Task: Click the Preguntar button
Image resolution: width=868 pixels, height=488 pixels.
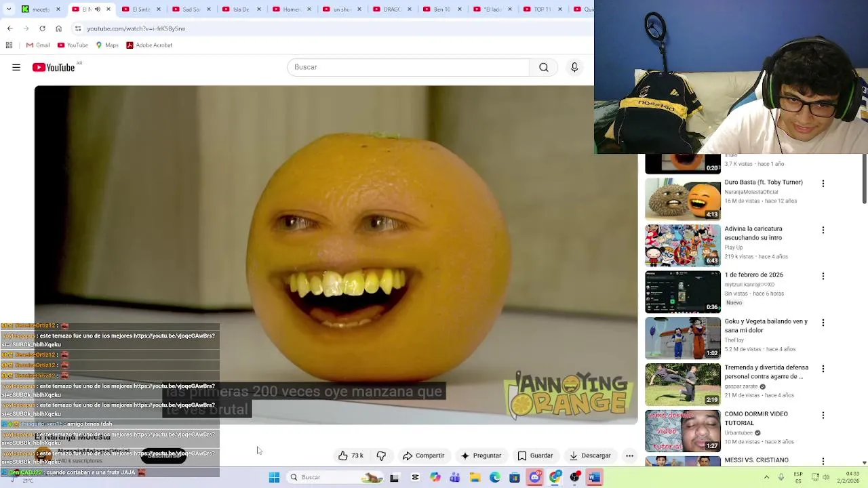Action: (481, 455)
